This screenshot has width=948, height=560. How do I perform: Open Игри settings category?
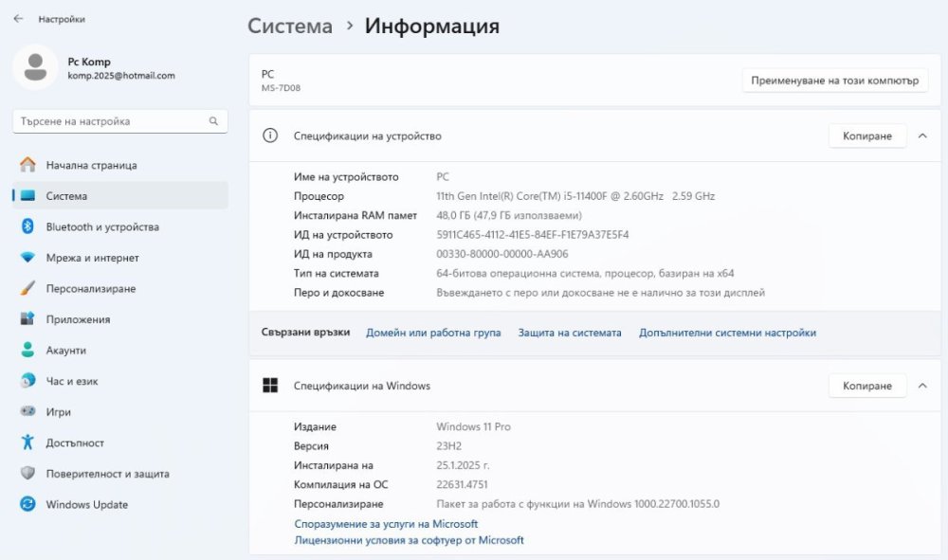pyautogui.click(x=58, y=412)
